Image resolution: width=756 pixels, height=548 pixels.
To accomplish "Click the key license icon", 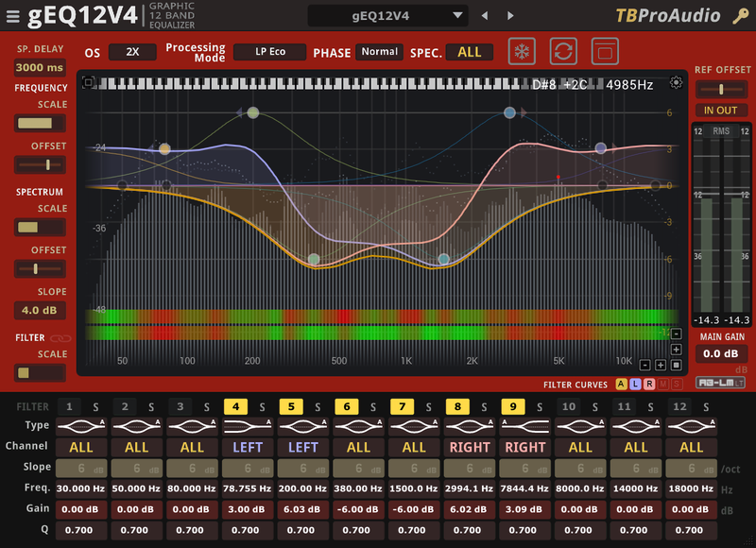I will (741, 16).
